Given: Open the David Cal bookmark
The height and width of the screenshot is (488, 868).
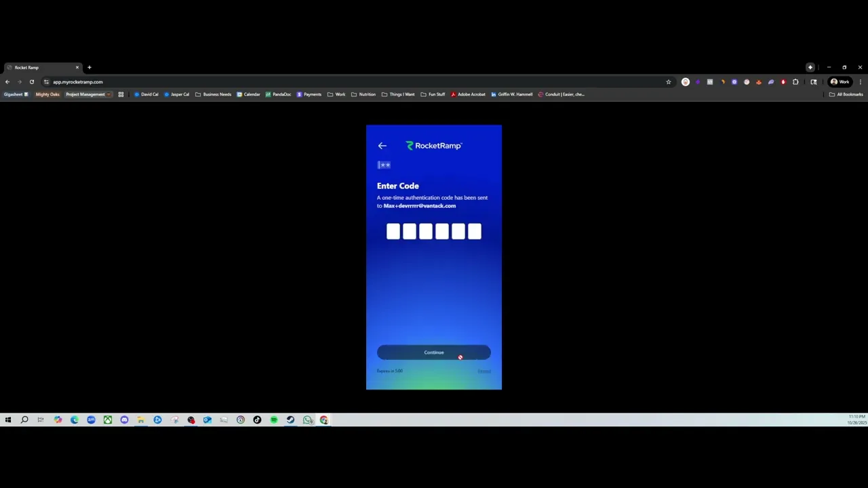Looking at the screenshot, I should (146, 94).
